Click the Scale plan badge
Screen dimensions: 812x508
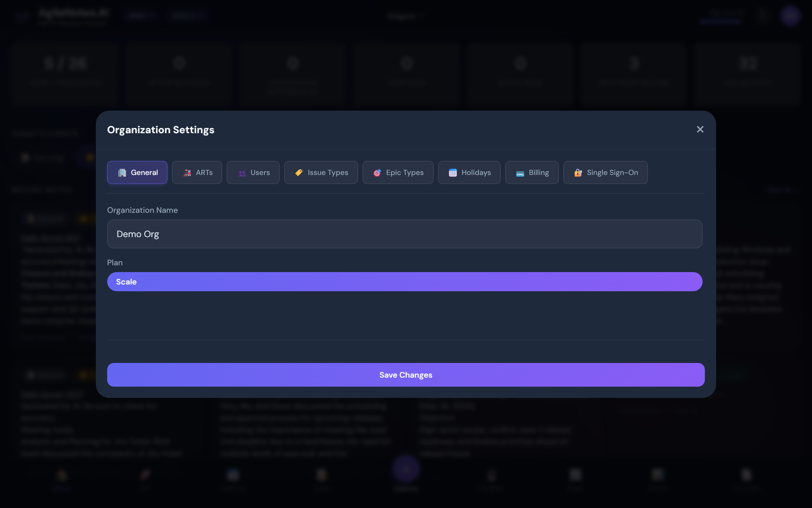[x=405, y=282]
